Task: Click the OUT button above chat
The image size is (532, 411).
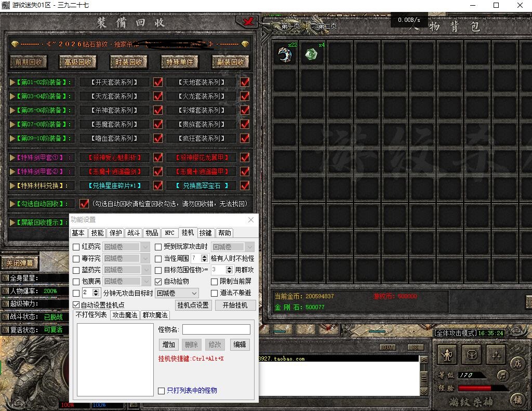Action: point(388,348)
